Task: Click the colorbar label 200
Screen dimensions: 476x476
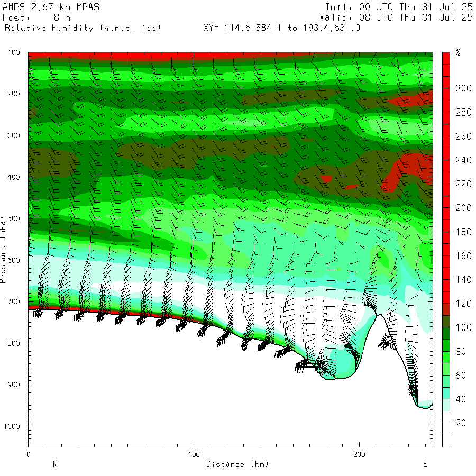Action: 463,208
